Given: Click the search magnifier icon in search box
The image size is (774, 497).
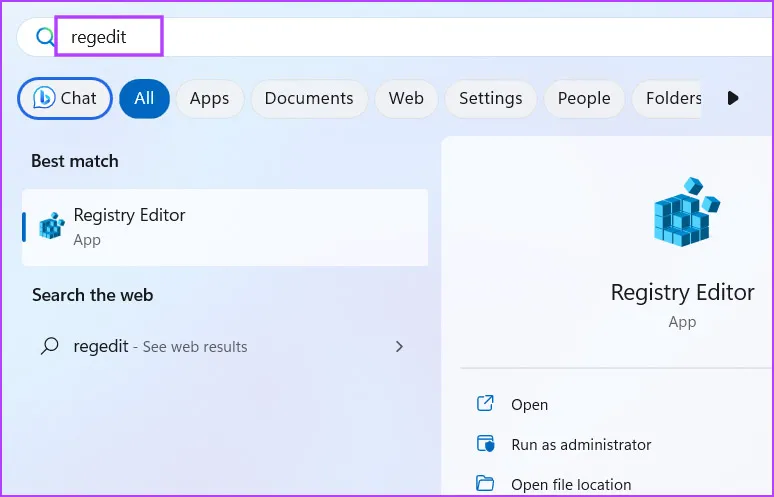Looking at the screenshot, I should tap(44, 38).
